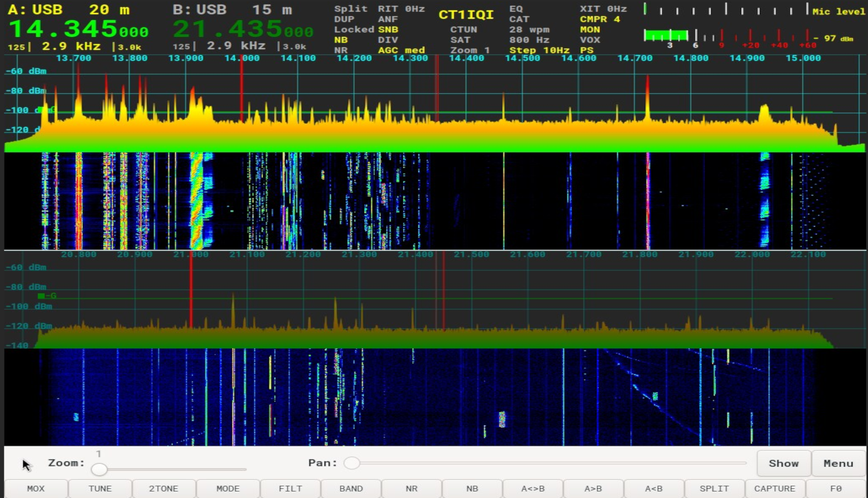Viewport: 868px width, 498px height.
Task: Click the 800 Hz sidetone readout
Action: pos(529,40)
